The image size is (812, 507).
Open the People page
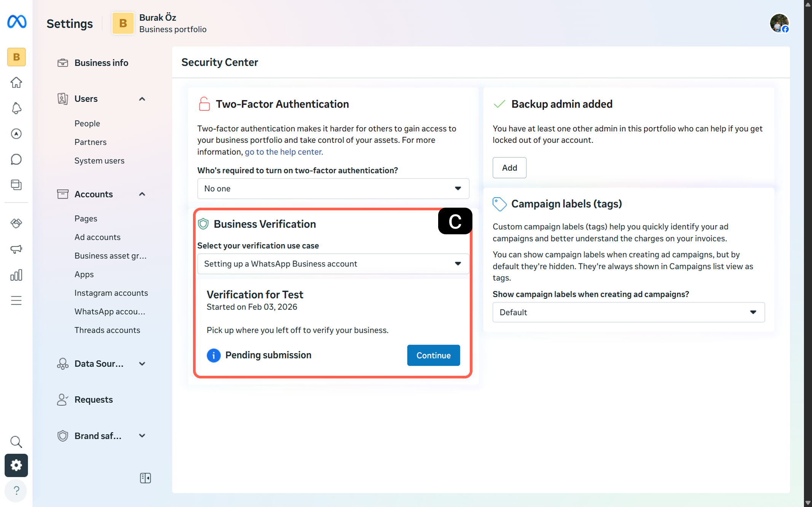[x=87, y=123]
